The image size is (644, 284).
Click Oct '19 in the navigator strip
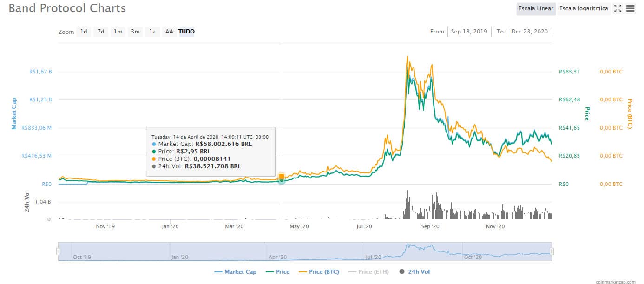point(82,257)
